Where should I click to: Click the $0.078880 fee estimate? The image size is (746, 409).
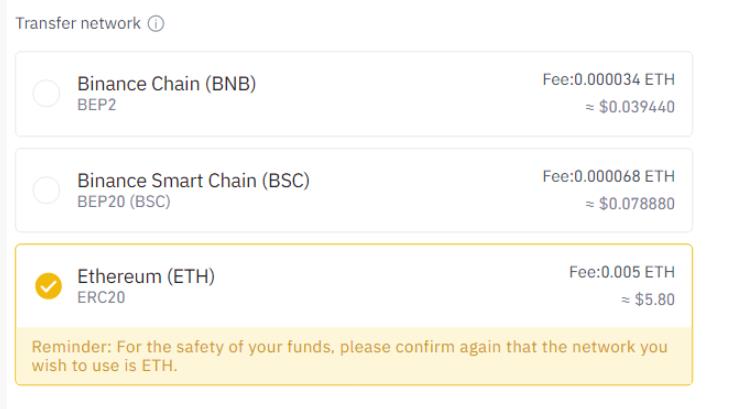[631, 204]
